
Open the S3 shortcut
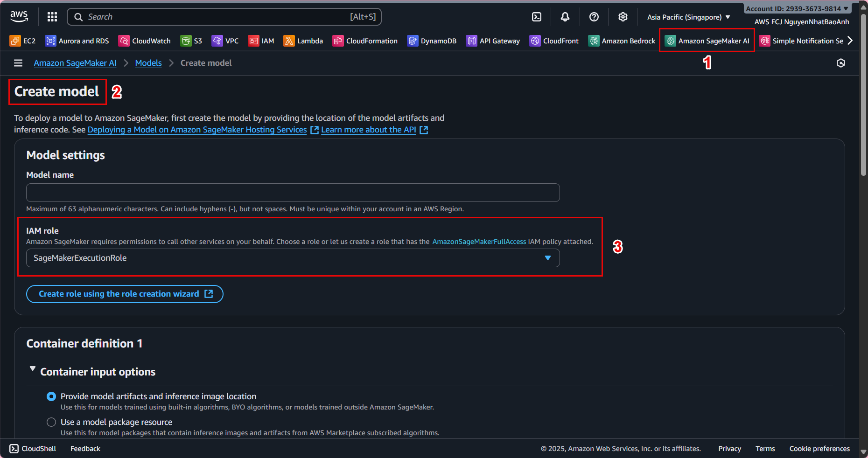pyautogui.click(x=191, y=41)
